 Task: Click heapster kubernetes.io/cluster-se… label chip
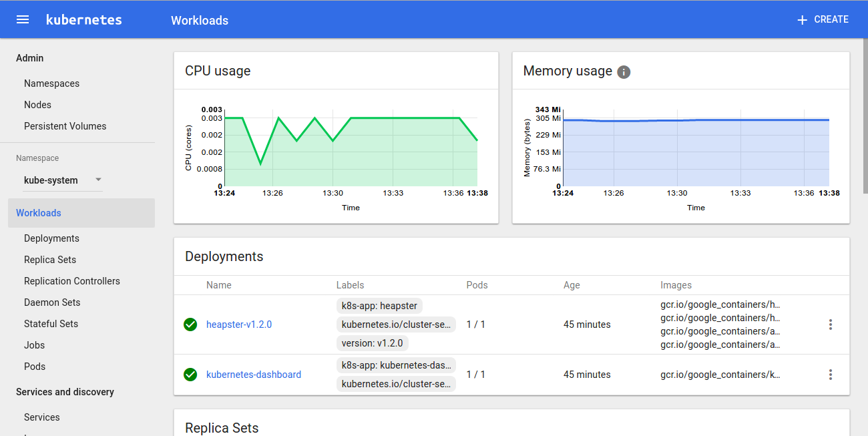(397, 324)
